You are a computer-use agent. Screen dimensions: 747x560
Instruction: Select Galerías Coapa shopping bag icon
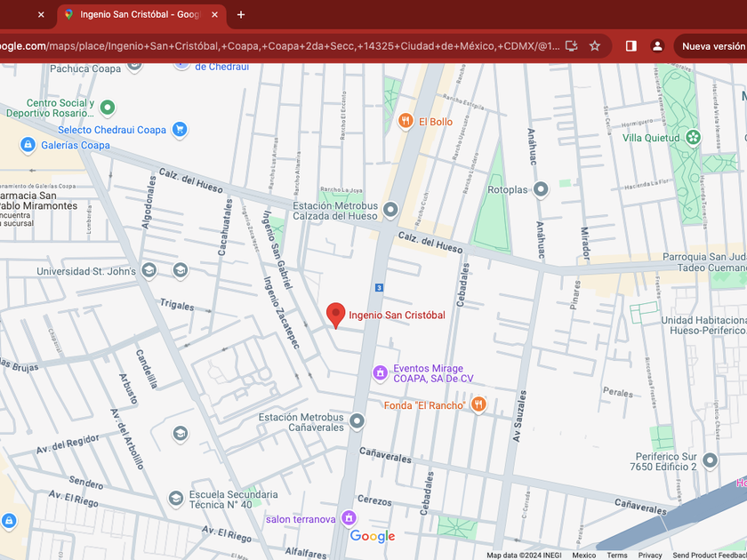coord(28,145)
